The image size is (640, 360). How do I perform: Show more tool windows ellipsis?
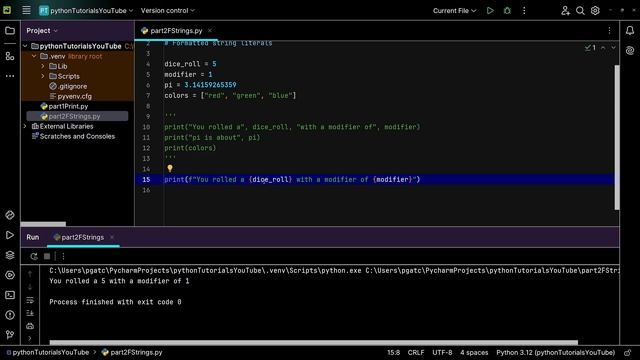click(10, 76)
